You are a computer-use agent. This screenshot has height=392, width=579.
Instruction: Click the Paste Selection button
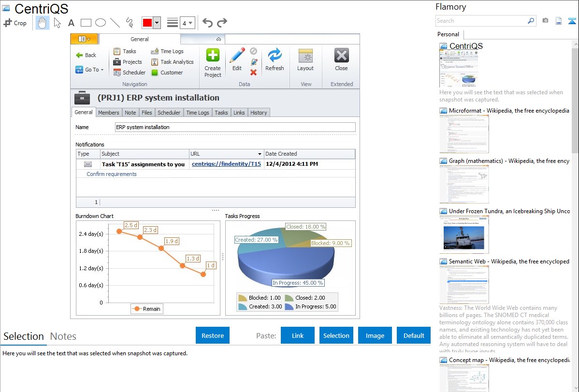point(336,335)
